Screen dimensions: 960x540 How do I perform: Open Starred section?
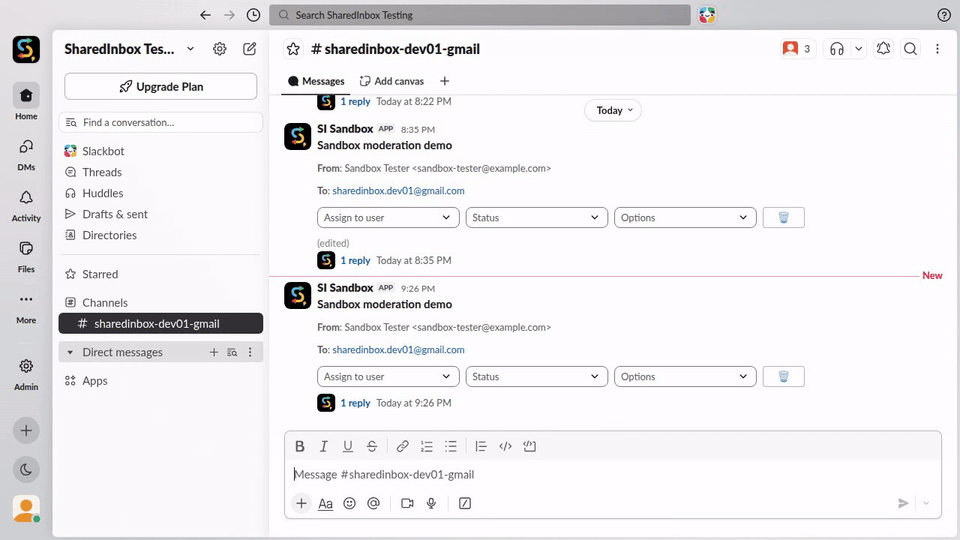pyautogui.click(x=160, y=274)
